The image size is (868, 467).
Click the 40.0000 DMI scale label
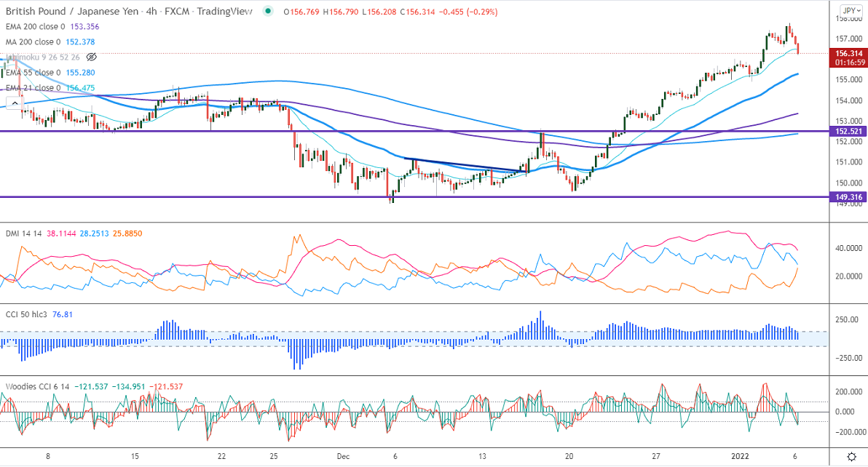click(848, 249)
